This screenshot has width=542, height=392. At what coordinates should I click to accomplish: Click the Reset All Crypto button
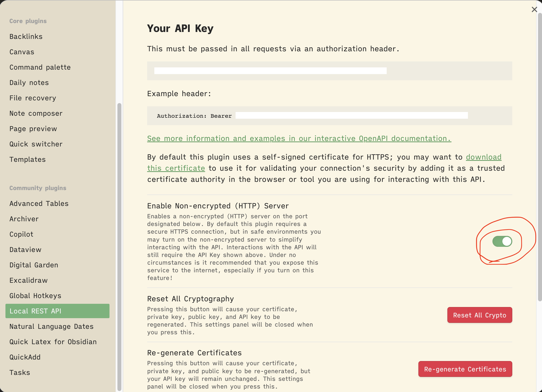(x=480, y=315)
